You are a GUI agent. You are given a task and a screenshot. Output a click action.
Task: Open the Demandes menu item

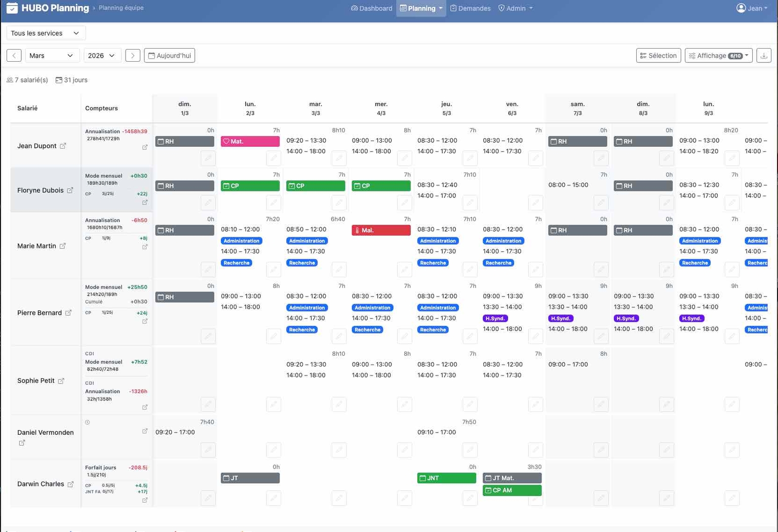(470, 9)
